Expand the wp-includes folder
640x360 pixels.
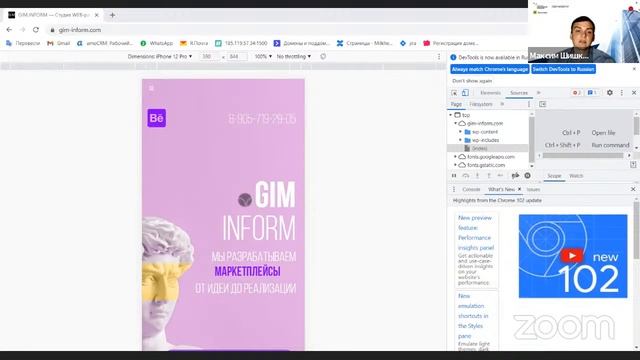click(460, 140)
